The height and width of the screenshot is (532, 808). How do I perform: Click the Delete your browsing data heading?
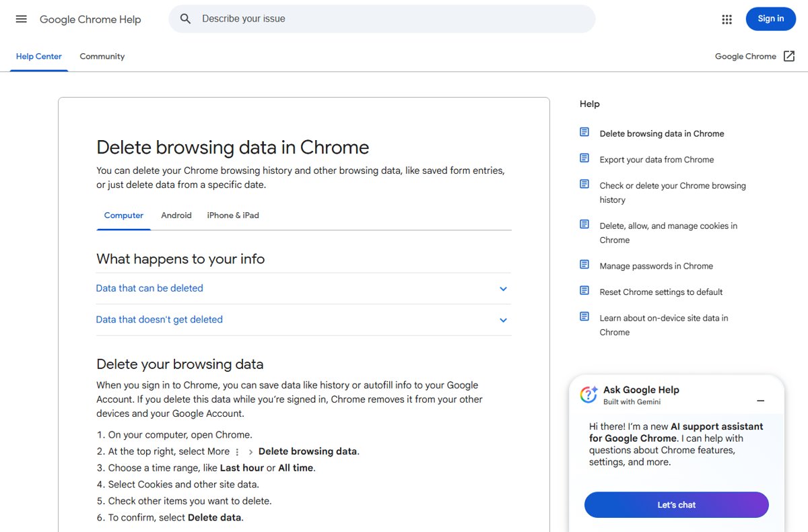point(180,364)
